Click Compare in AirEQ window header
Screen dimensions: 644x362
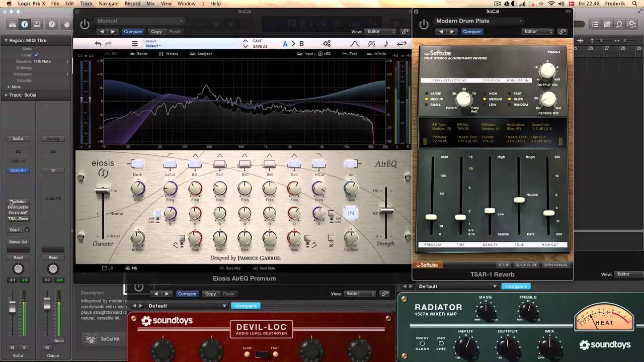133,32
